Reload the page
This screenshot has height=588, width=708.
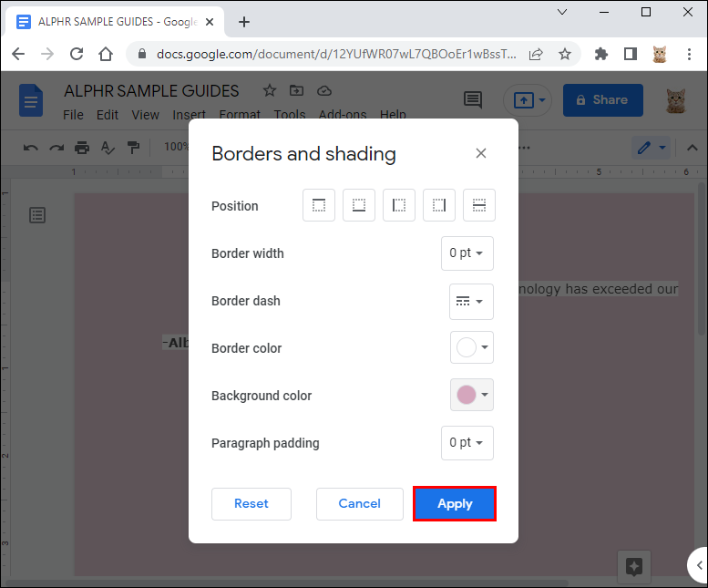tap(77, 54)
